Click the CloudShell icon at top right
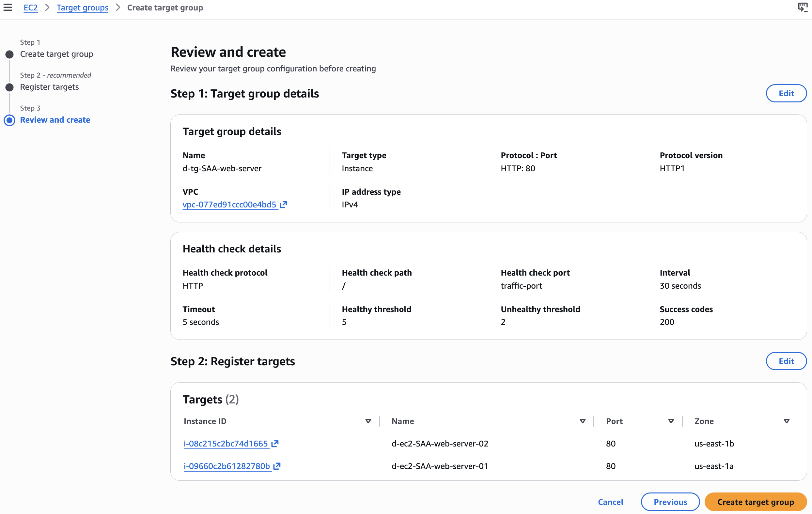 pos(803,8)
